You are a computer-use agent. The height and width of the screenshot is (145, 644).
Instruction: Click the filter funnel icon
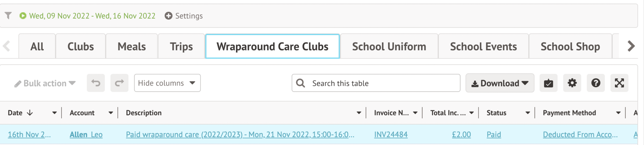(8, 16)
